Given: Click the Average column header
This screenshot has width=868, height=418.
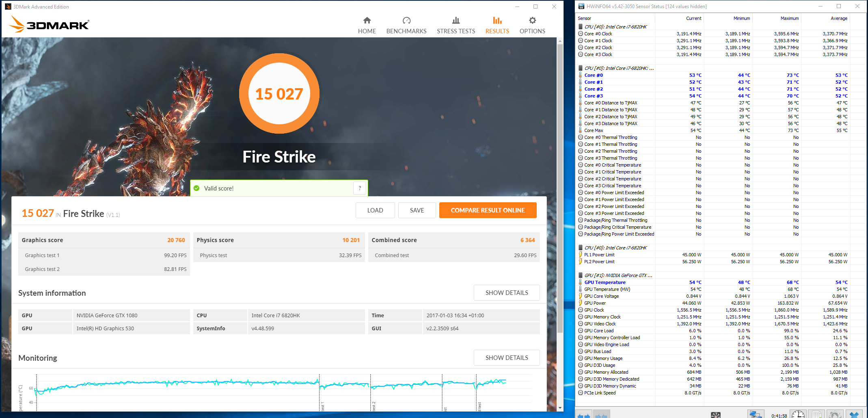Looking at the screenshot, I should (825, 18).
